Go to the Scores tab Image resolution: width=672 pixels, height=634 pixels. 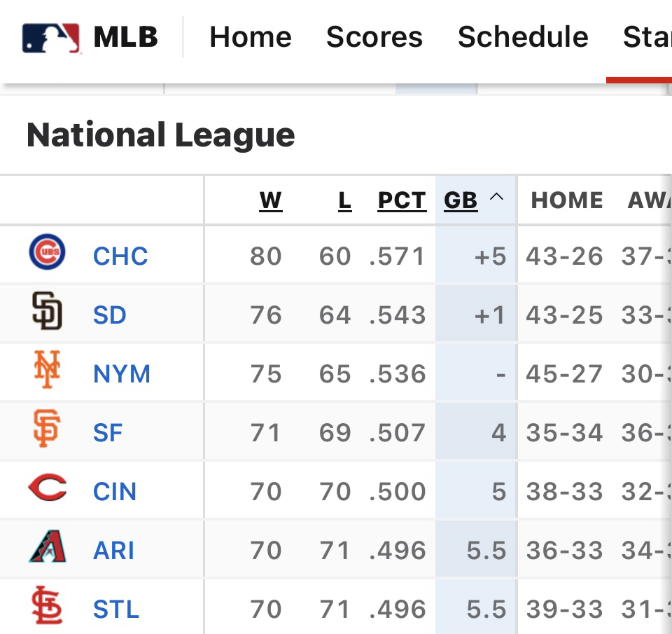click(x=374, y=37)
